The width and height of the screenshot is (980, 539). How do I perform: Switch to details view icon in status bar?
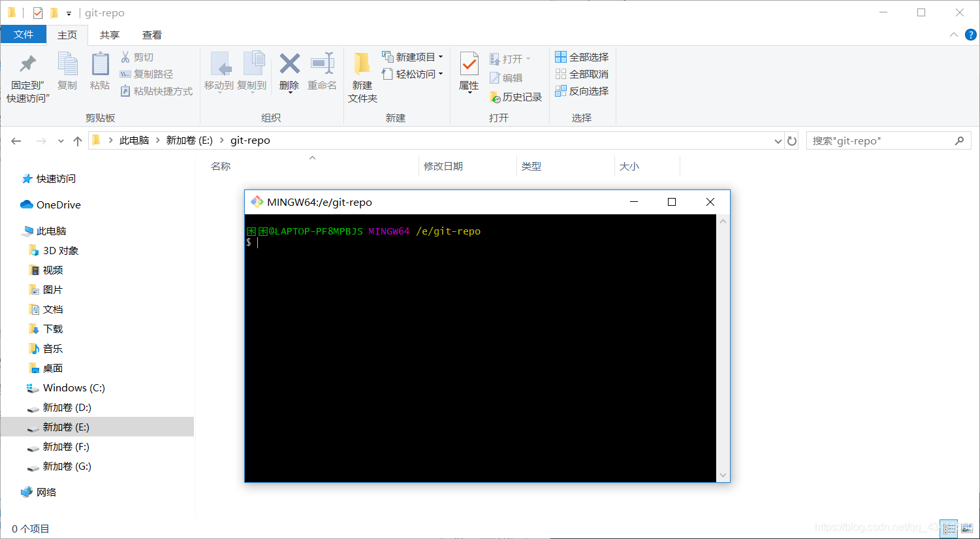[949, 529]
